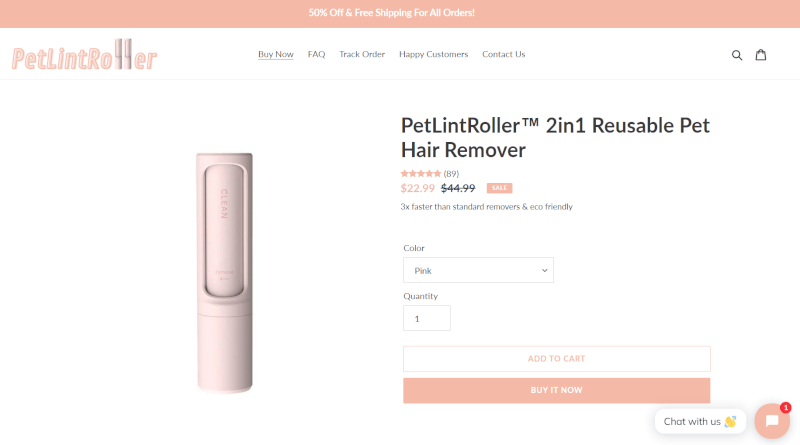
Task: Open the (89) reviews count link
Action: point(451,174)
